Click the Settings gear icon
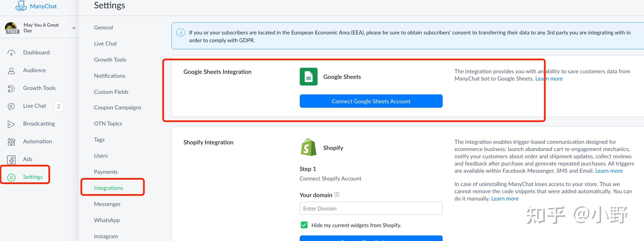 [11, 177]
